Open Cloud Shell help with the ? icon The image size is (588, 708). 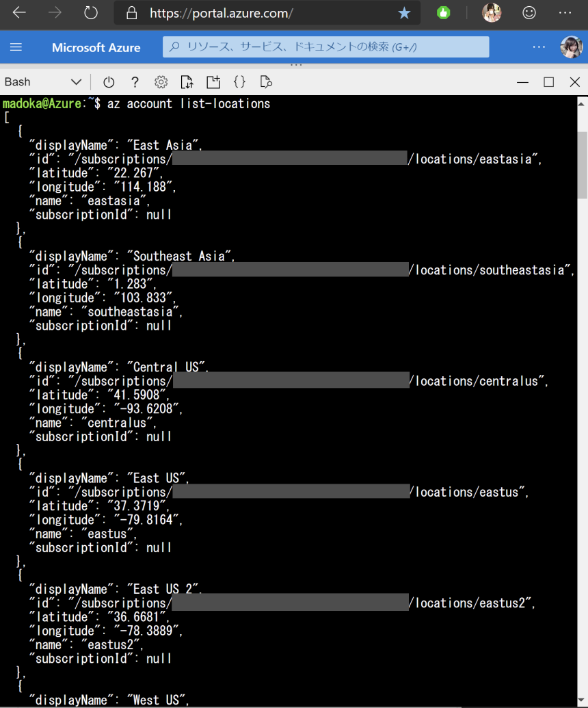tap(135, 81)
